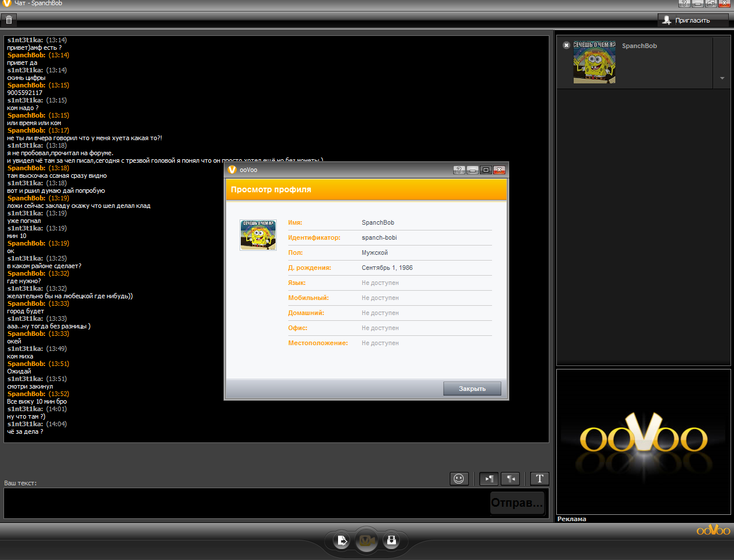
Task: Expand the dropdown arrow beside the SpanchBob participant
Action: pyautogui.click(x=722, y=78)
